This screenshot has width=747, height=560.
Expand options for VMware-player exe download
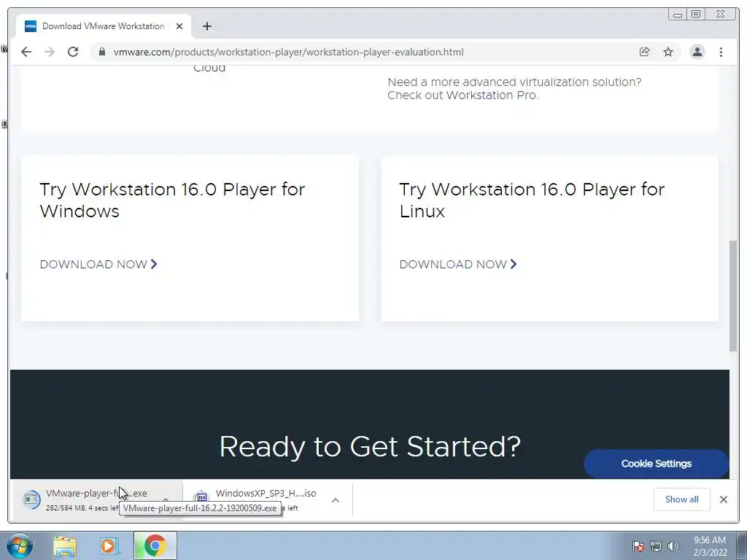pyautogui.click(x=166, y=499)
